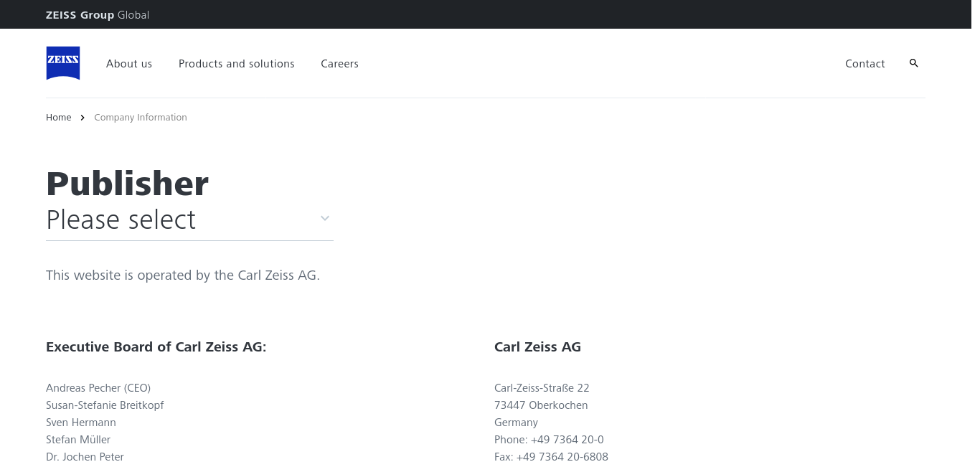The height and width of the screenshot is (467, 980).
Task: Click the breadcrumb arrow after Home
Action: (x=83, y=118)
